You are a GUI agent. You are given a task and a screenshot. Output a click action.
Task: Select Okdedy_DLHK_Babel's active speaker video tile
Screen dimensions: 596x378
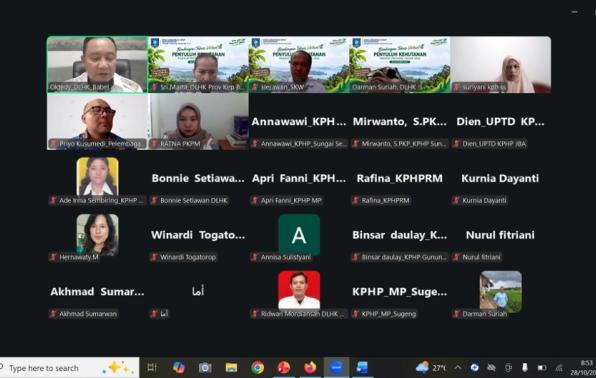point(97,65)
